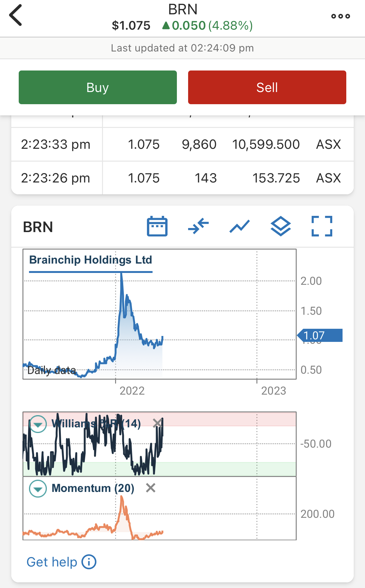Tap the 0.50 price axis label

[x=311, y=370]
